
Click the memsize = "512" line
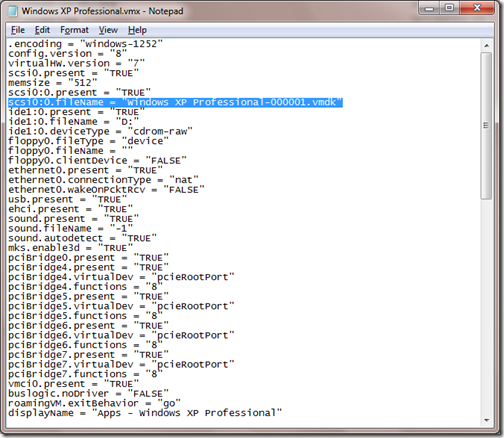coord(53,83)
